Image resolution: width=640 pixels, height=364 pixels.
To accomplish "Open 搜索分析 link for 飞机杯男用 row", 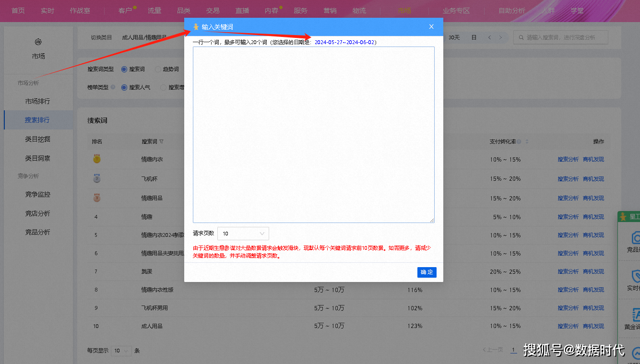I will 568,308.
